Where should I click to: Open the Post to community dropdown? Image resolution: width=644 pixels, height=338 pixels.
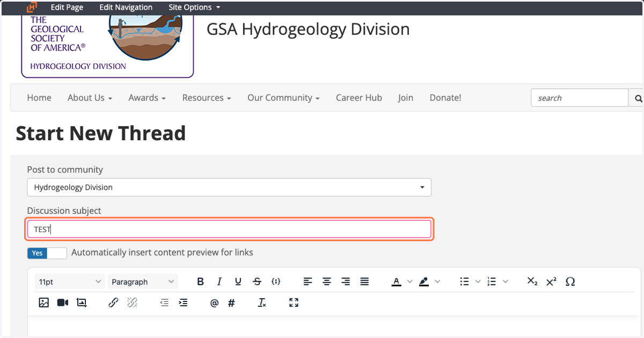(229, 188)
